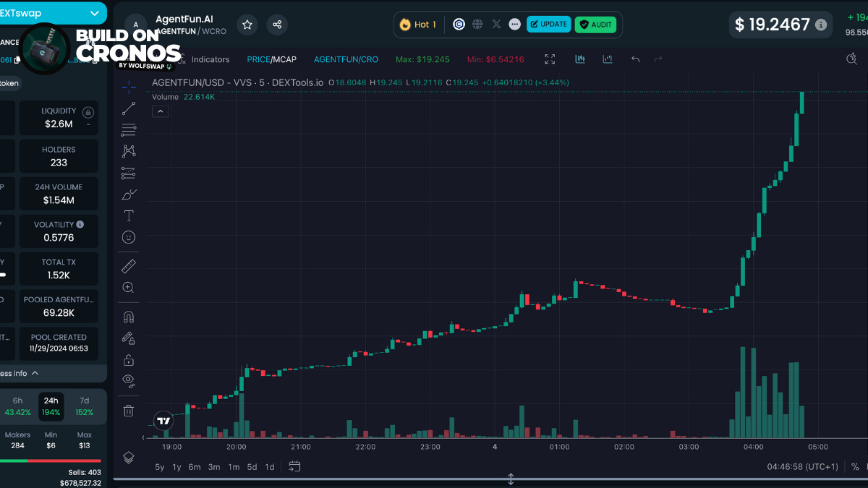The width and height of the screenshot is (868, 488).
Task: Open the emoji icons tool
Action: [129, 237]
